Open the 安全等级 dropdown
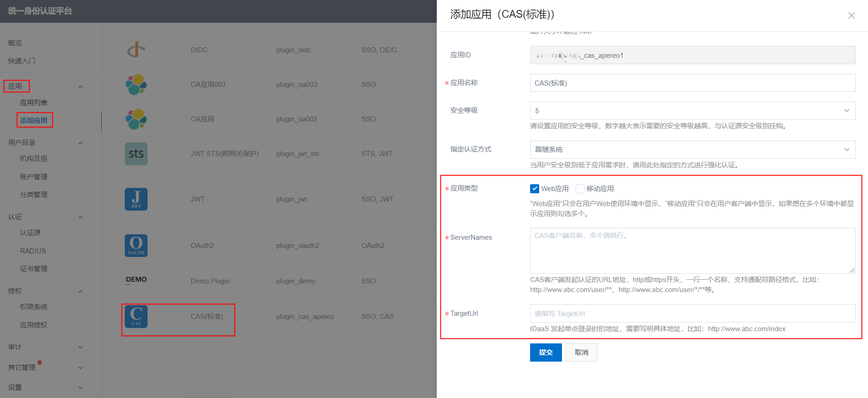 point(692,111)
